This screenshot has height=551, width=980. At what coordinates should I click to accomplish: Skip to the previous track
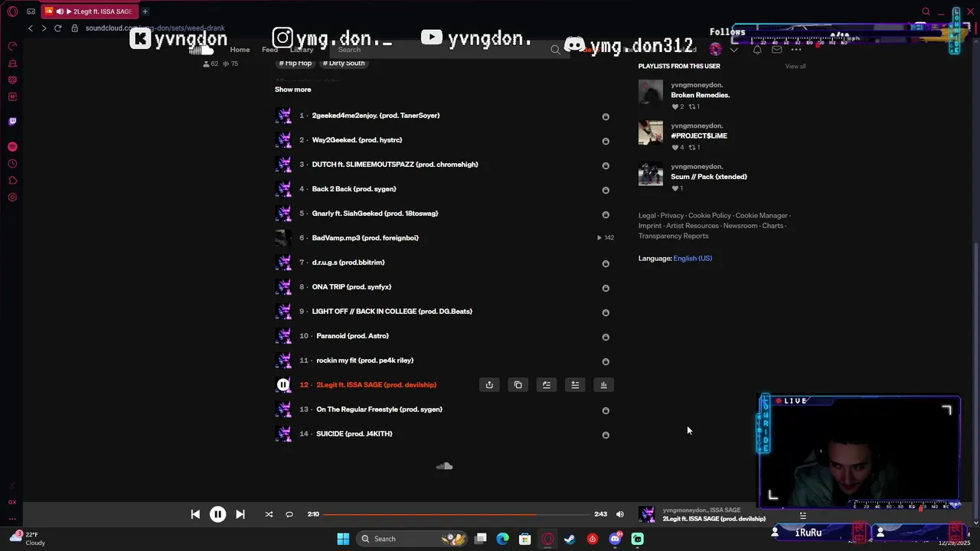point(195,514)
